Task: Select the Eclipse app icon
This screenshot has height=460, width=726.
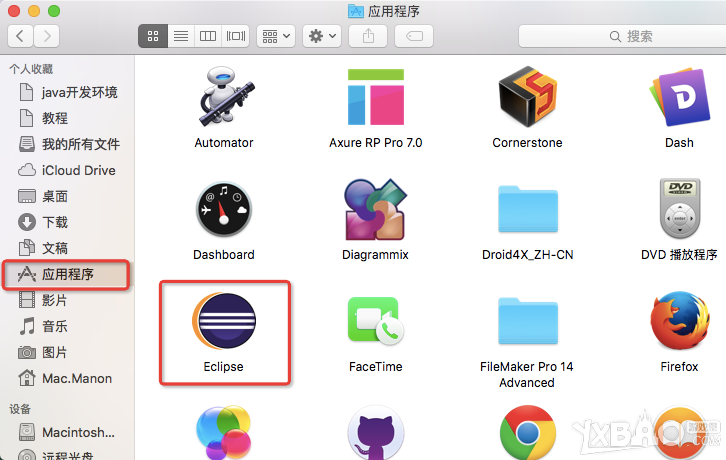Action: pyautogui.click(x=224, y=321)
